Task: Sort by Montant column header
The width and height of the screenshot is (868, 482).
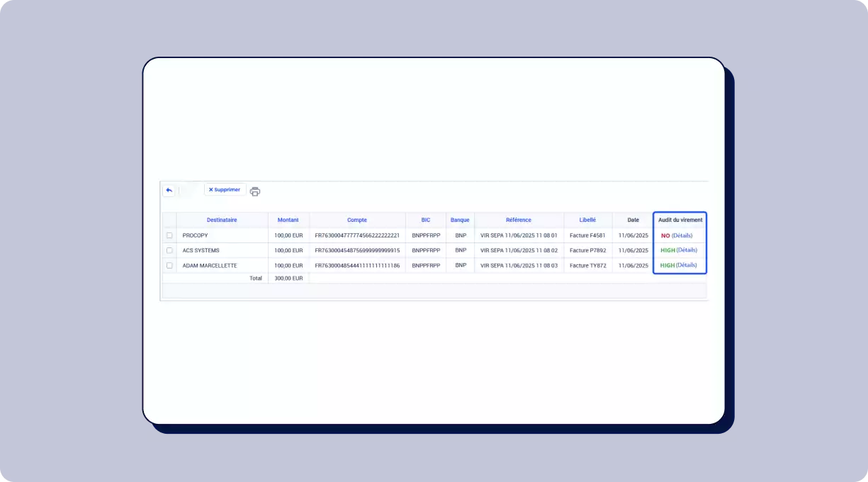Action: 288,220
